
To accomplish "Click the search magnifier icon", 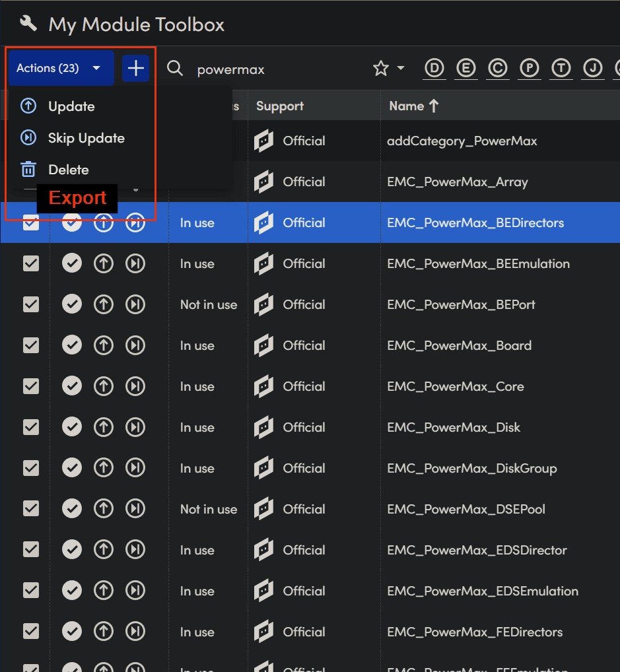I will point(175,68).
